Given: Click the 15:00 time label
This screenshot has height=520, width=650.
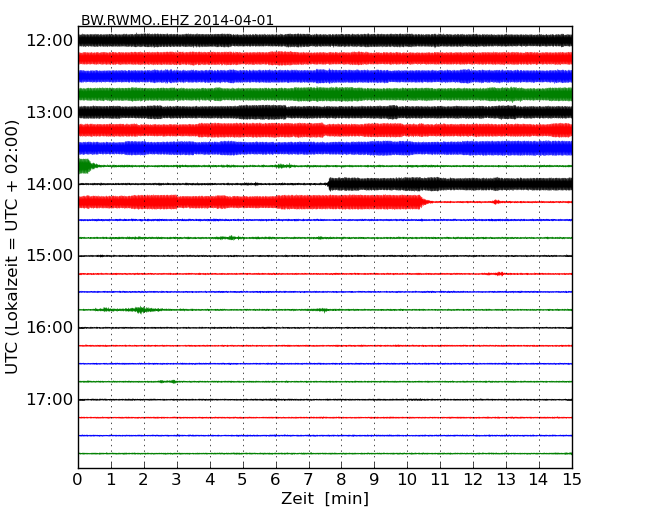Looking at the screenshot, I should (x=50, y=256).
